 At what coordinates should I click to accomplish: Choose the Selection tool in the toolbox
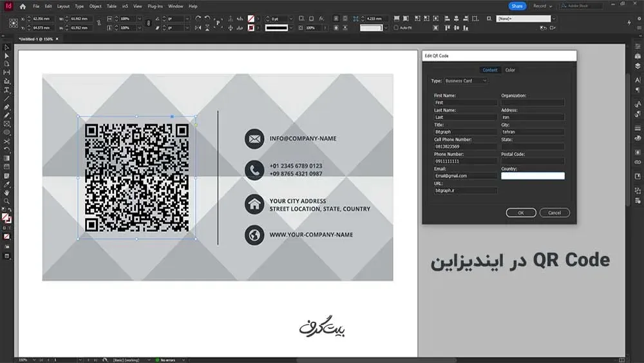tap(6, 47)
